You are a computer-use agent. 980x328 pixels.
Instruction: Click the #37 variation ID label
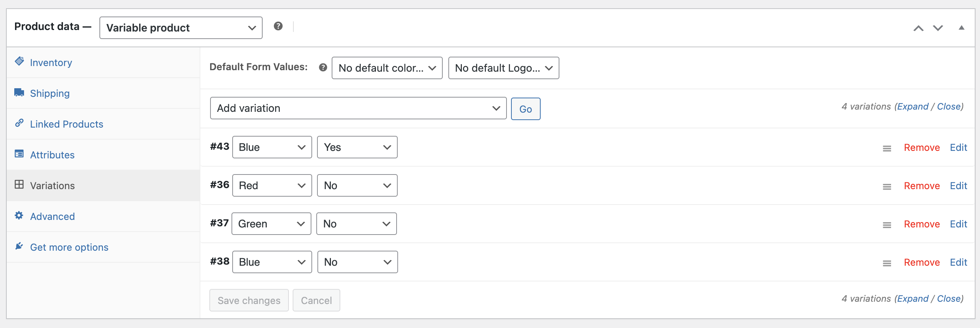(219, 223)
